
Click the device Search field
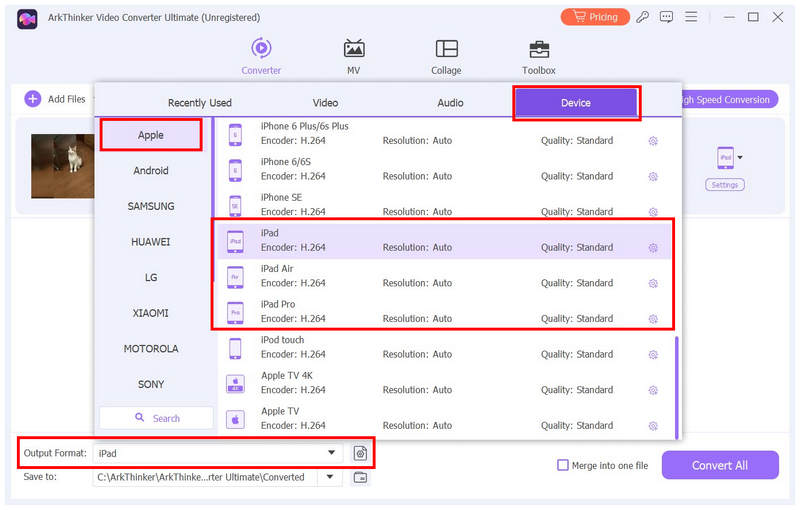(156, 418)
